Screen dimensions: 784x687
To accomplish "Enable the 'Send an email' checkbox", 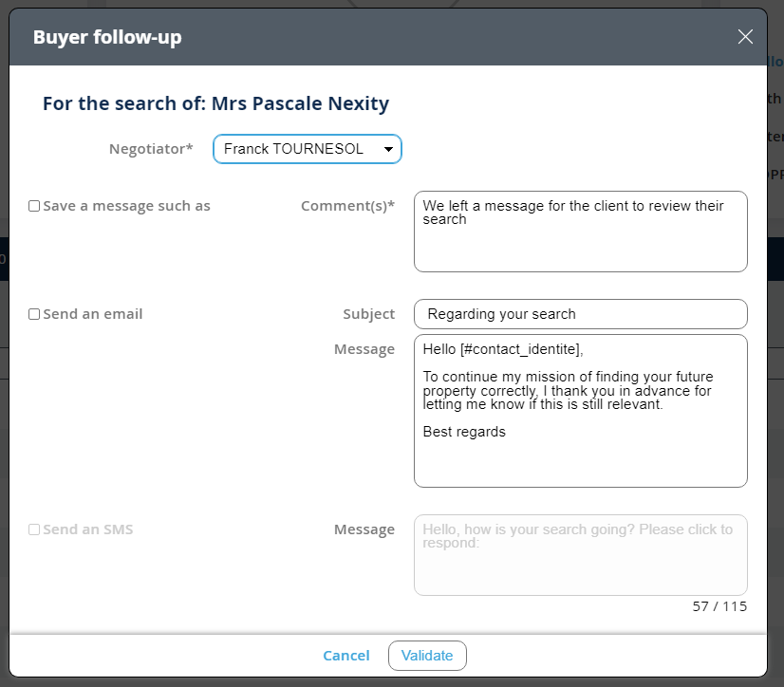I will pos(34,314).
